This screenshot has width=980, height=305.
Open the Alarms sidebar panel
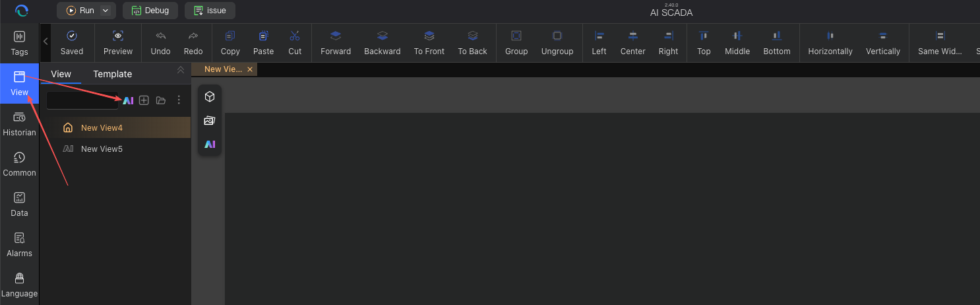click(x=19, y=244)
